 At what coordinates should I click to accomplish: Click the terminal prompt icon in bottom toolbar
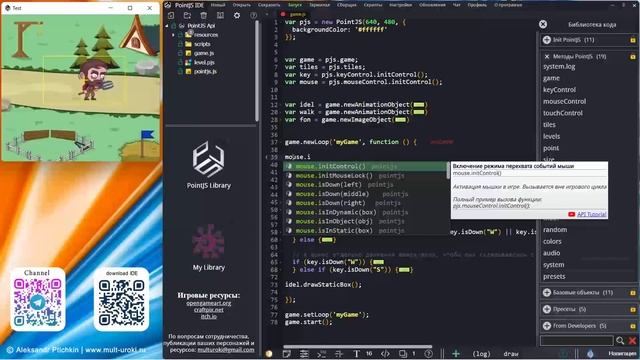point(322,354)
